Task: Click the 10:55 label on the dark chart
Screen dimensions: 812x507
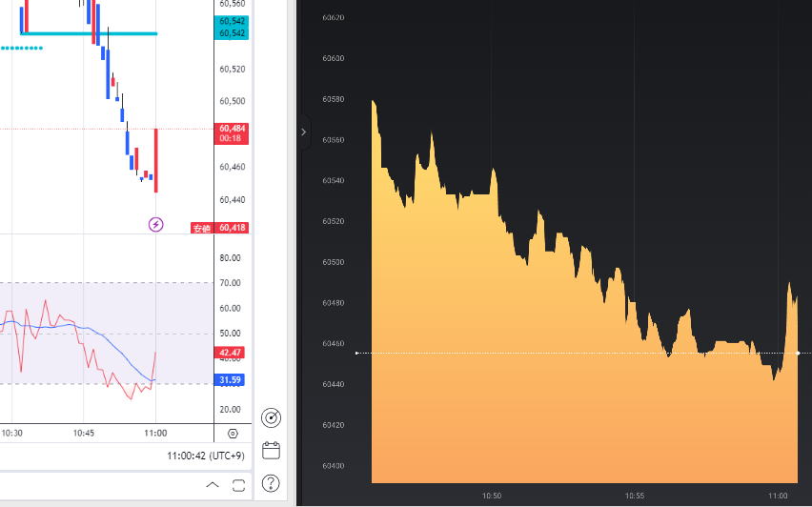Action: (x=636, y=496)
